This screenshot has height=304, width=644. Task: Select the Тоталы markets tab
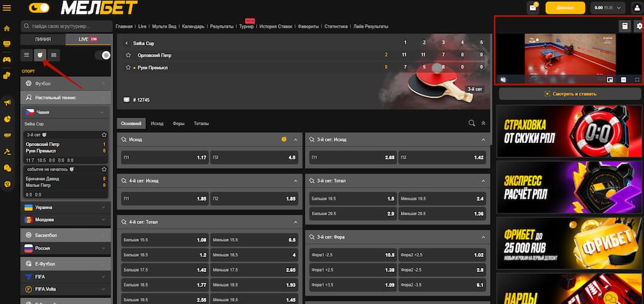click(201, 123)
